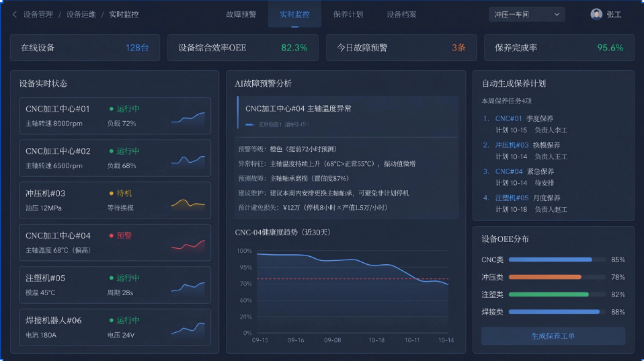Click 异常特征 主轴温度持续上升 text
Image resolution: width=644 pixels, height=361 pixels.
coord(327,164)
